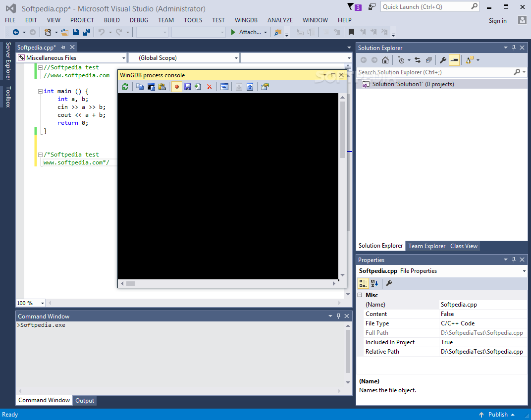Screen dimensions: 531x420
Task: Click the Find in Files toolbar icon
Action: click(278, 32)
